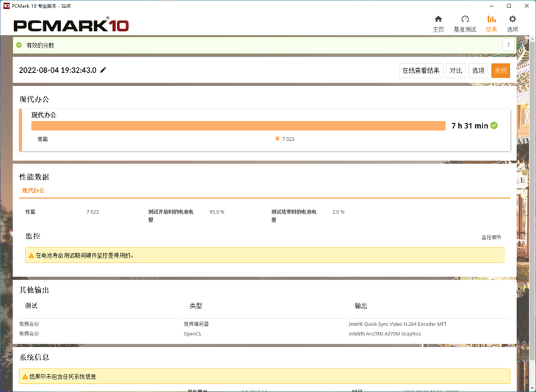Click the orange 关闭 button

click(x=501, y=70)
